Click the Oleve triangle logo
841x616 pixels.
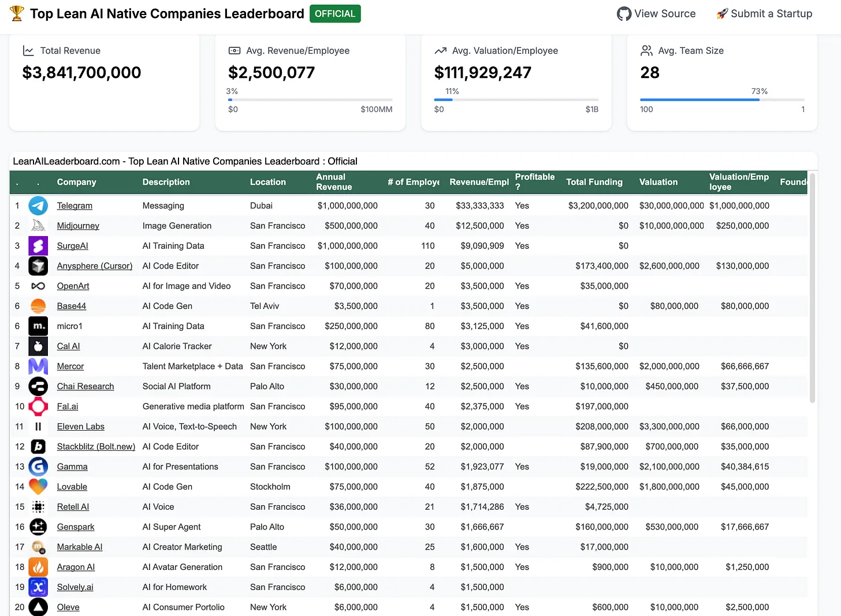click(38, 607)
